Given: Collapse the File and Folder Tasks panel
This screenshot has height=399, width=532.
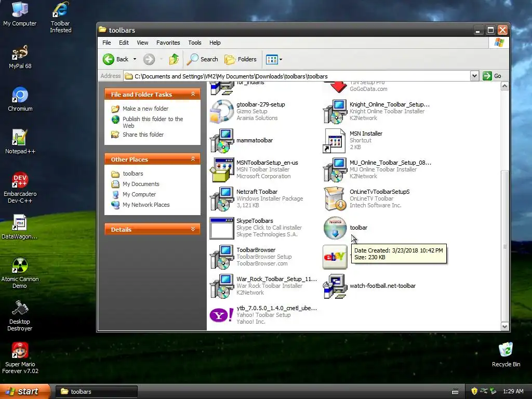Looking at the screenshot, I should click(193, 95).
